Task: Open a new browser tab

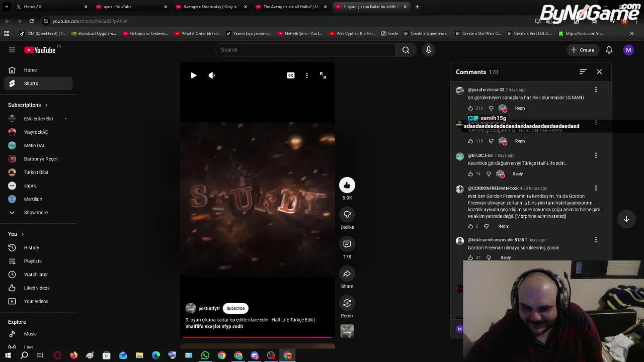Action: pyautogui.click(x=417, y=7)
